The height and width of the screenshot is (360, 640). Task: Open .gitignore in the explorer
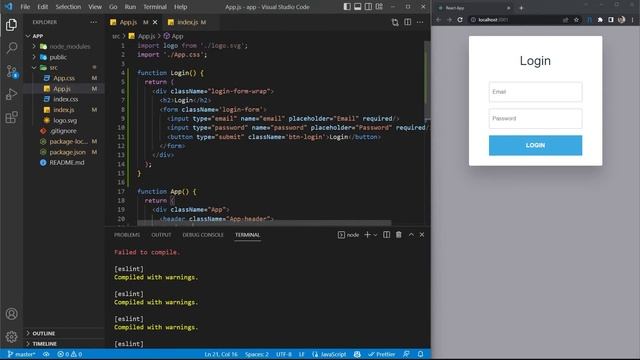click(x=64, y=131)
